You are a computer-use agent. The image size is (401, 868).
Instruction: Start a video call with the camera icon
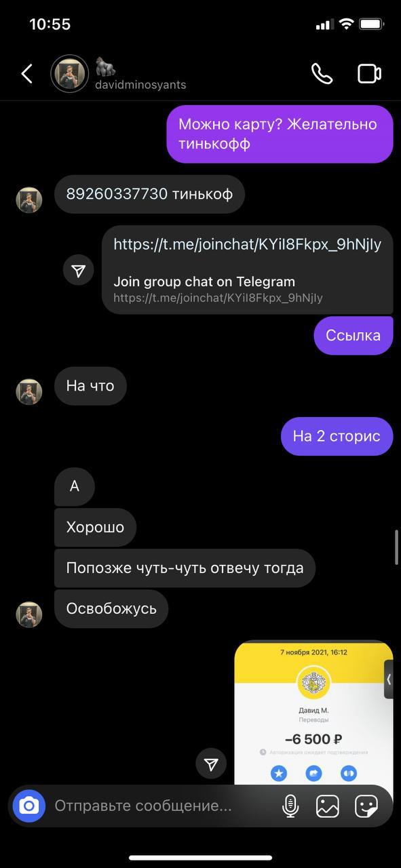[369, 73]
